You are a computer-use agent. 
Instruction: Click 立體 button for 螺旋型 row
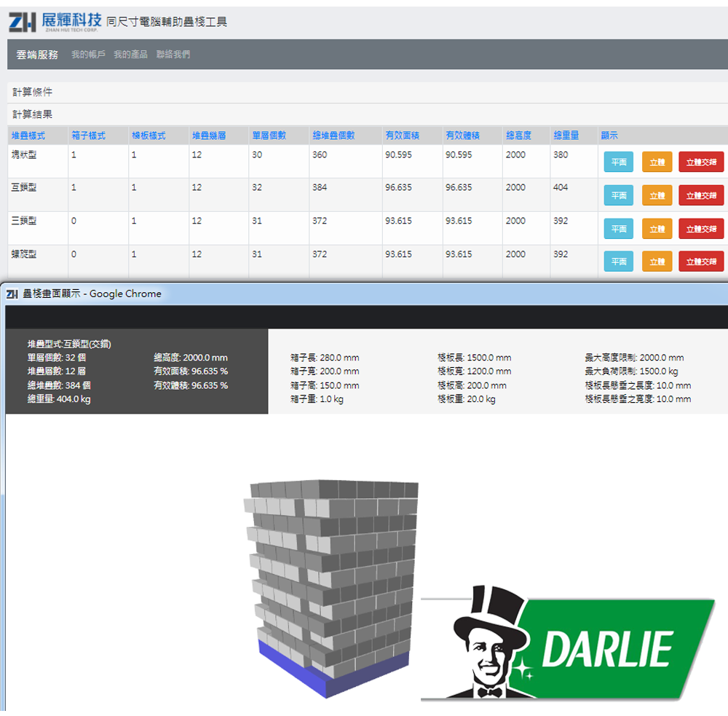point(657,261)
